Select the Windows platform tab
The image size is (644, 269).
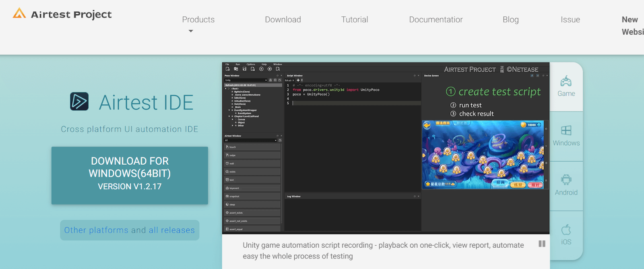point(566,136)
